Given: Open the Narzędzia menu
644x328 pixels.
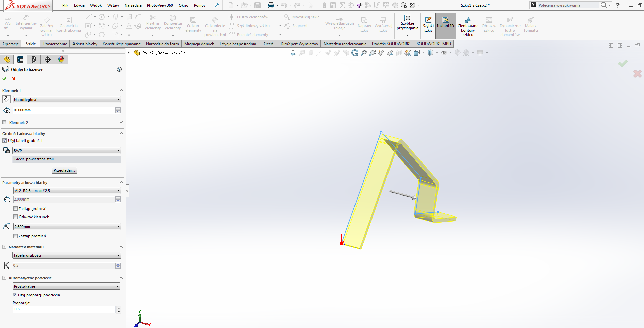Looking at the screenshot, I should 133,5.
